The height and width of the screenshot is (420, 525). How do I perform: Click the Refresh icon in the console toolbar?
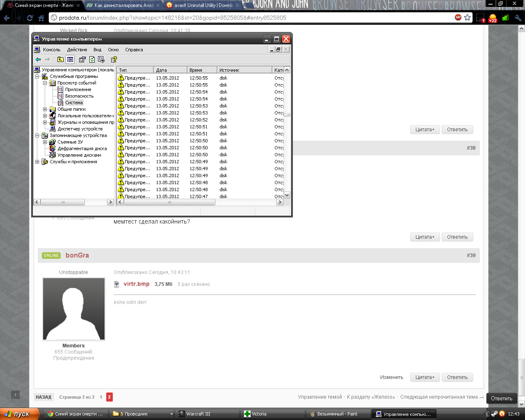point(92,59)
